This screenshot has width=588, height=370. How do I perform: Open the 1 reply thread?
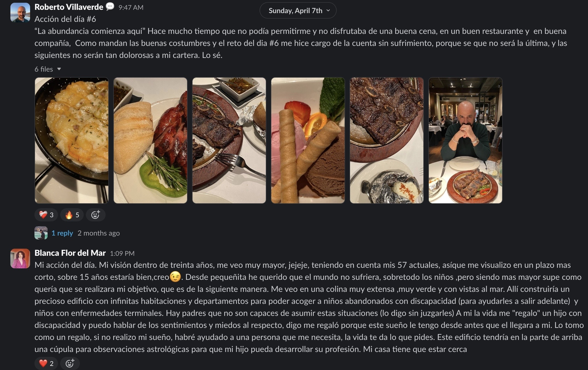pos(62,233)
